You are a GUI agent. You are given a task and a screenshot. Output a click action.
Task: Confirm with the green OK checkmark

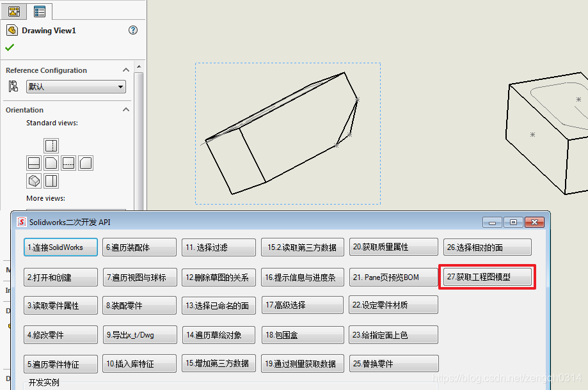10,47
